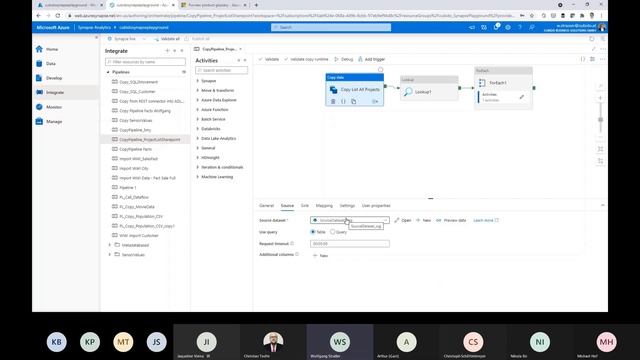
Task: Expand the SensorValues folder
Action: click(109, 255)
